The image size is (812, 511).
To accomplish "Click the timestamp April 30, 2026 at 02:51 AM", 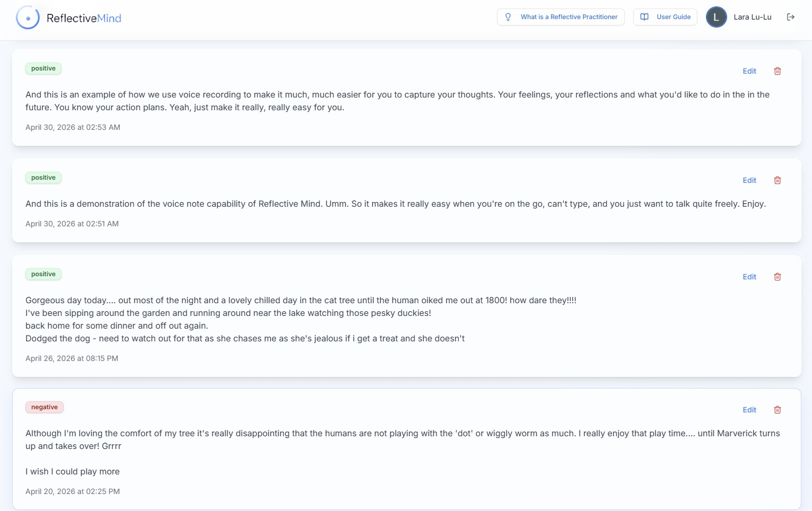I will coord(72,224).
